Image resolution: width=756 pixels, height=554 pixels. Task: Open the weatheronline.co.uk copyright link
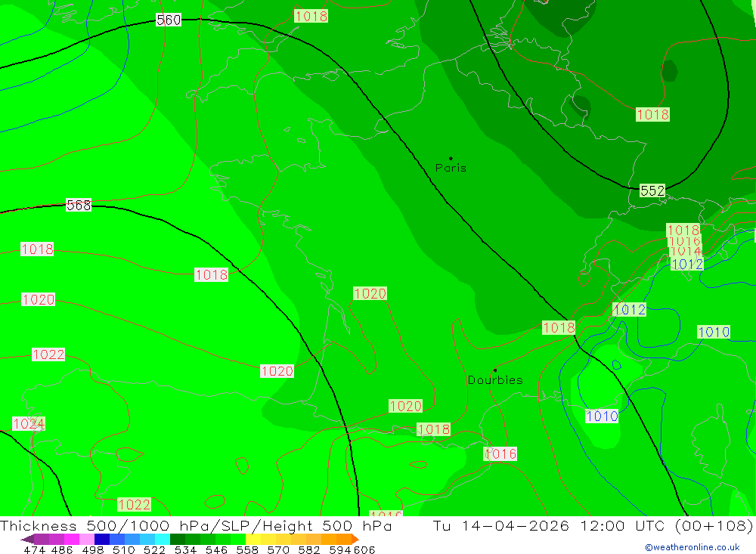click(692, 547)
